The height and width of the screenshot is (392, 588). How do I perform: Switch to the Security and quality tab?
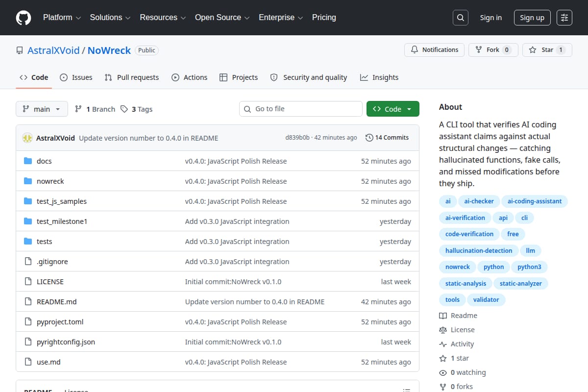pyautogui.click(x=309, y=77)
